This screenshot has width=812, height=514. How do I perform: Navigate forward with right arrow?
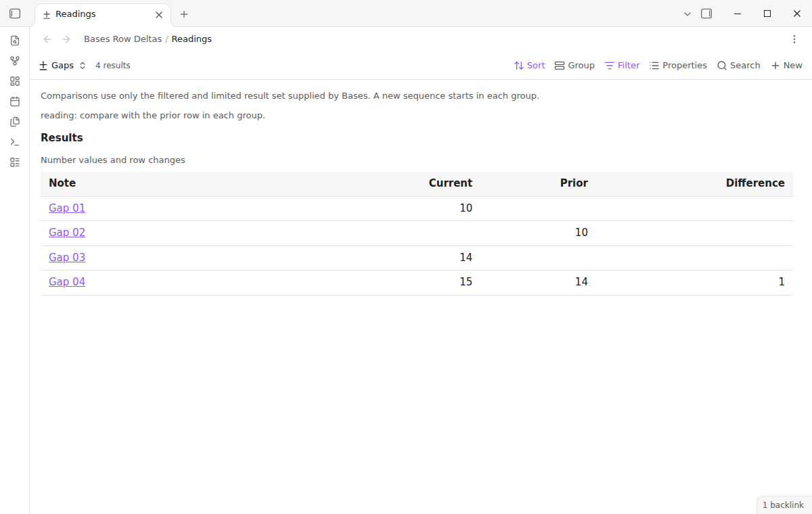pos(66,39)
